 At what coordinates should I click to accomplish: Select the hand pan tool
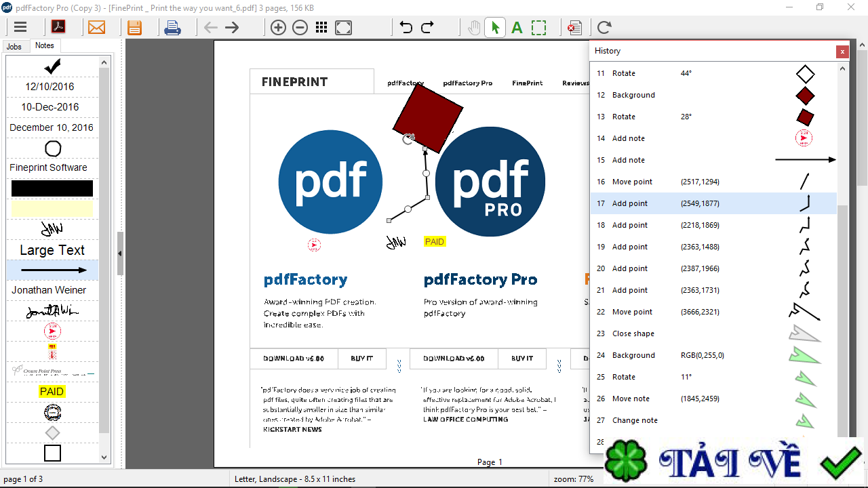[473, 28]
